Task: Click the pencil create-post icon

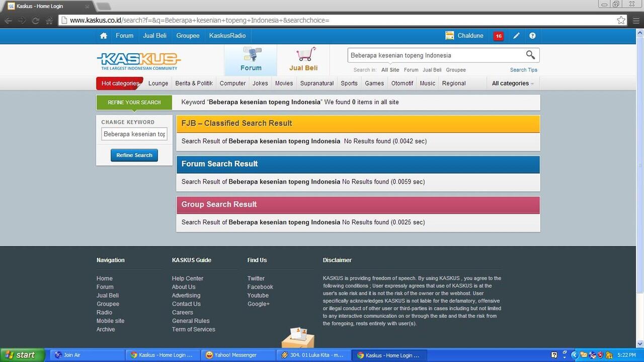Action: click(516, 36)
